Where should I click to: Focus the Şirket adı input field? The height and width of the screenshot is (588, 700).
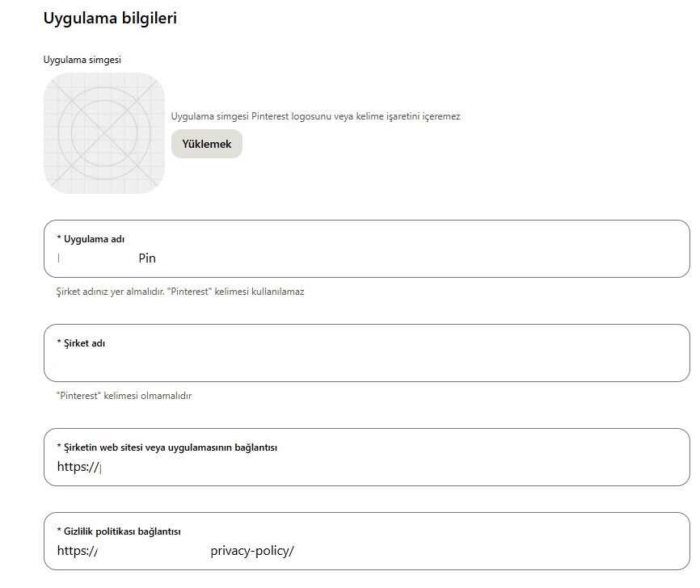tap(366, 353)
